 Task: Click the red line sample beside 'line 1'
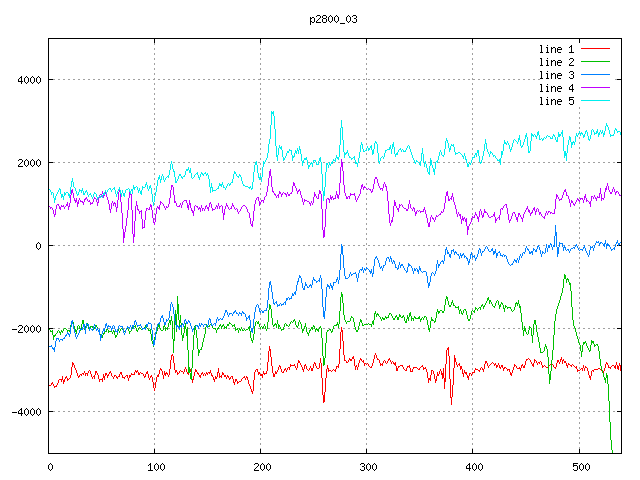coord(595,49)
